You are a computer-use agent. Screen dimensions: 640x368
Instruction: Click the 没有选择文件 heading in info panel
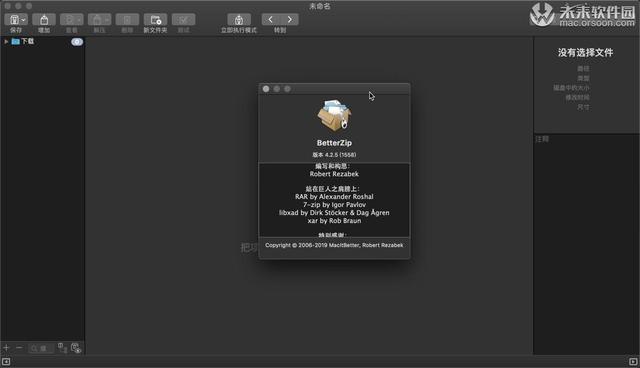point(586,53)
